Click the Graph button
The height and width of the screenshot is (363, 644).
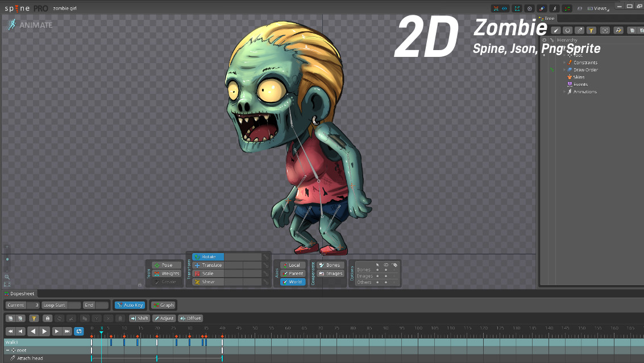(164, 304)
